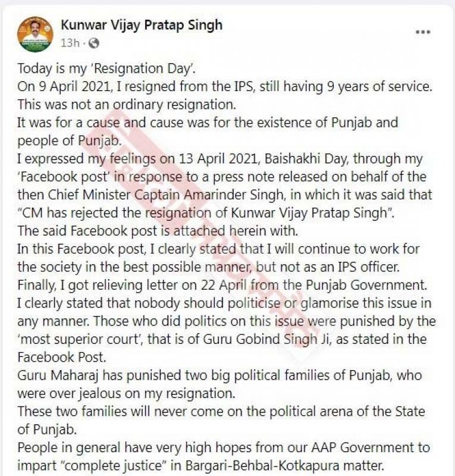Click the line starting "It was for a cause"

207,123
